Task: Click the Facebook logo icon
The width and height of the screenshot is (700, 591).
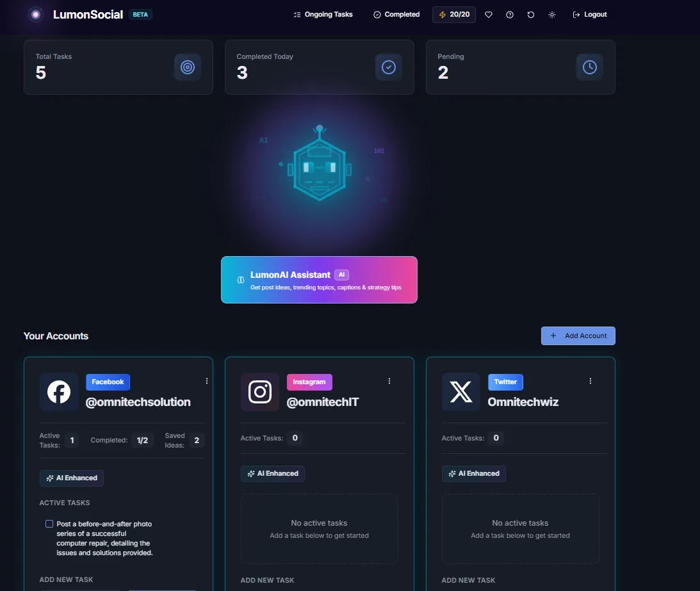Action: 59,392
